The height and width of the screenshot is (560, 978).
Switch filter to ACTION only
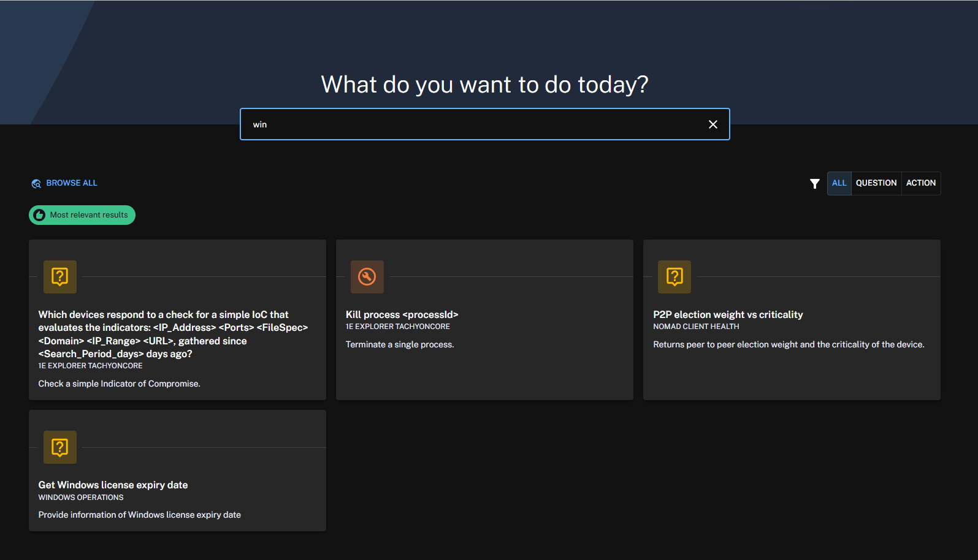[920, 183]
